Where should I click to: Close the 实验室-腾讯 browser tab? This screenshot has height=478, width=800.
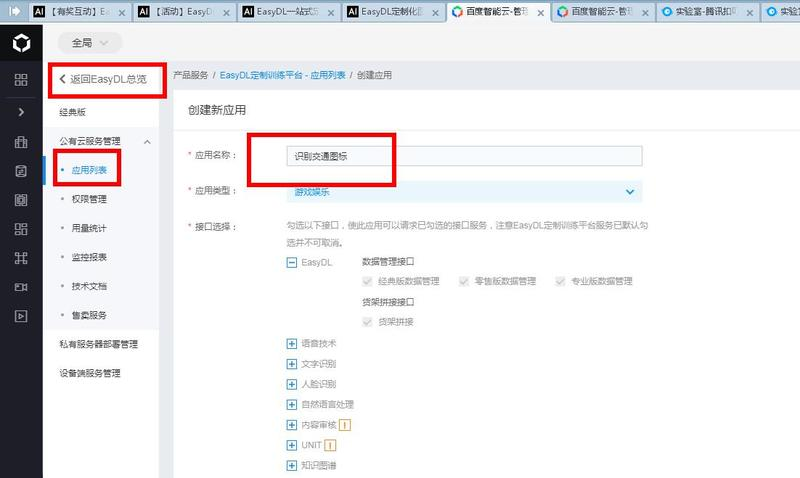[749, 13]
